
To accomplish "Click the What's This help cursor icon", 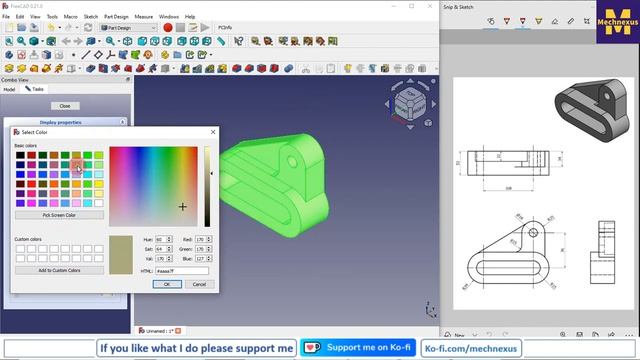I will [238, 41].
